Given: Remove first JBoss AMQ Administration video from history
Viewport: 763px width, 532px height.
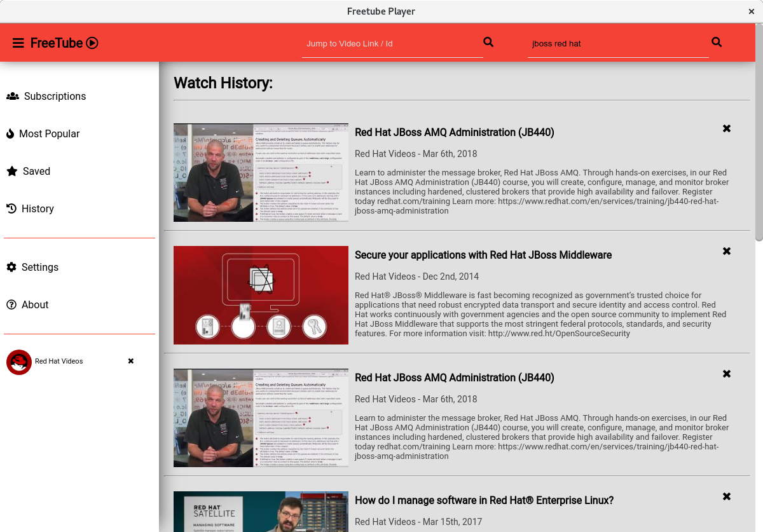Looking at the screenshot, I should [x=727, y=128].
